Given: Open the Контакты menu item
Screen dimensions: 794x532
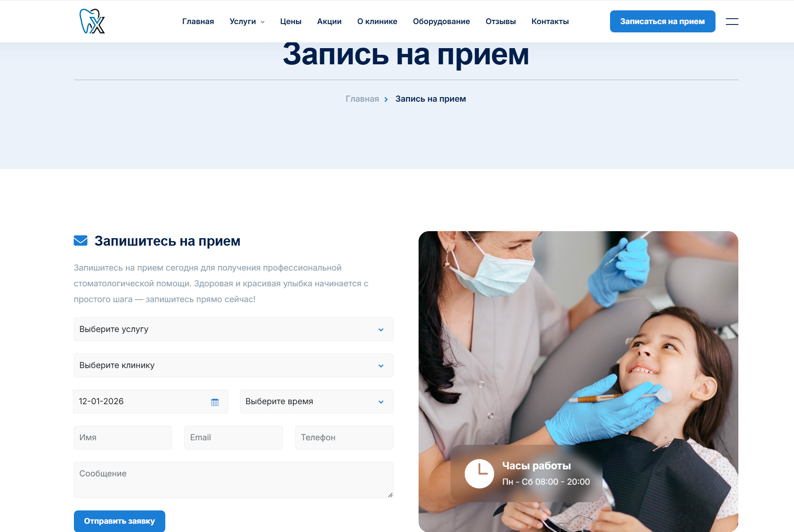Looking at the screenshot, I should (x=550, y=22).
